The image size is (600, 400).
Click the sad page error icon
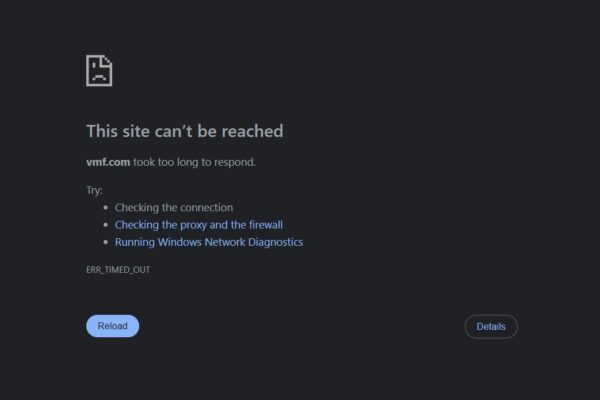[99, 71]
